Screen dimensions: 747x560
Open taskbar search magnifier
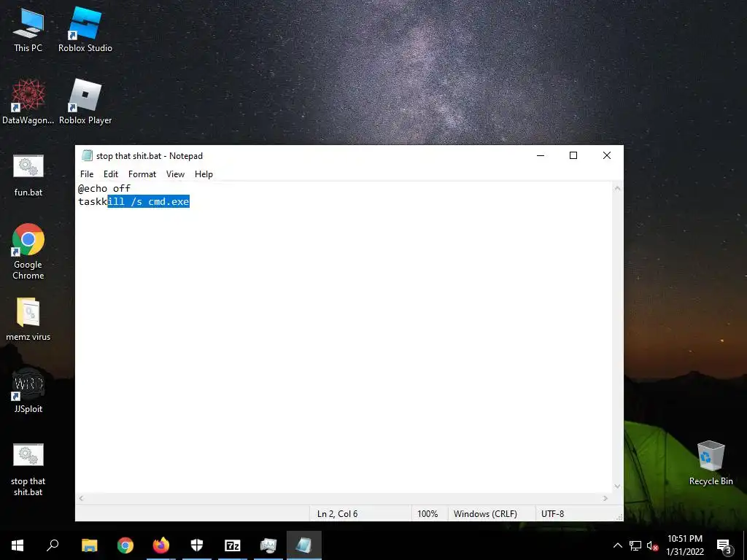point(53,545)
